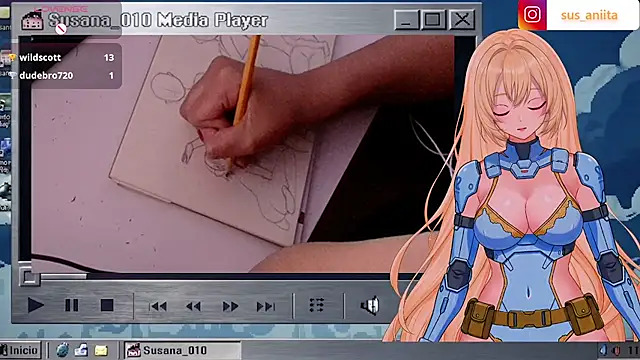The height and width of the screenshot is (360, 640).
Task: Click dudebro720 in the tipper list
Action: (x=46, y=76)
